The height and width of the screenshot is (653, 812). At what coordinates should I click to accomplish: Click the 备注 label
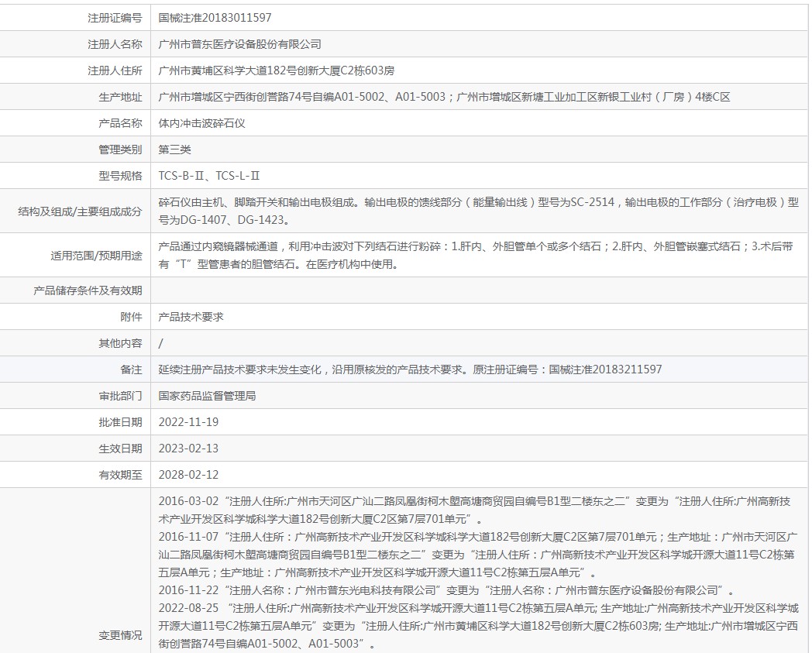click(131, 370)
